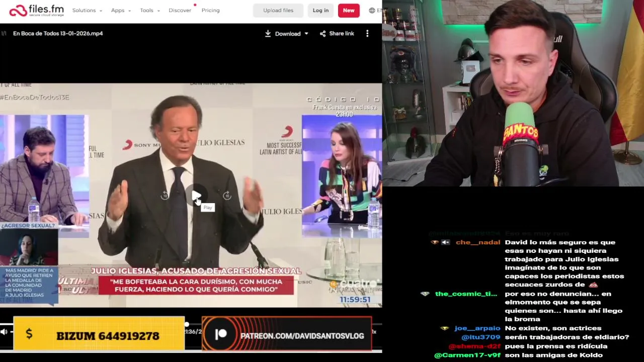Click the badge icon beside joe__arpaio
Image resolution: width=644 pixels, height=362 pixels.
[444, 328]
